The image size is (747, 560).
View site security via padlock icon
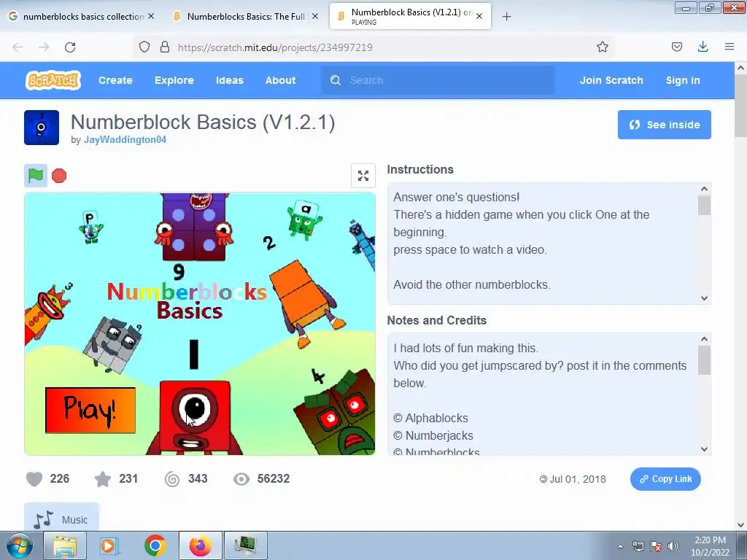tap(165, 47)
